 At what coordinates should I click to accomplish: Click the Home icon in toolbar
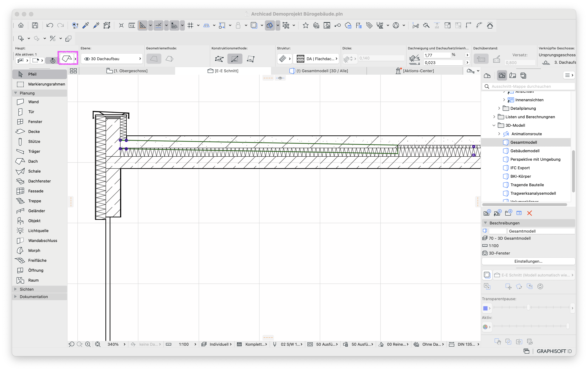point(21,25)
